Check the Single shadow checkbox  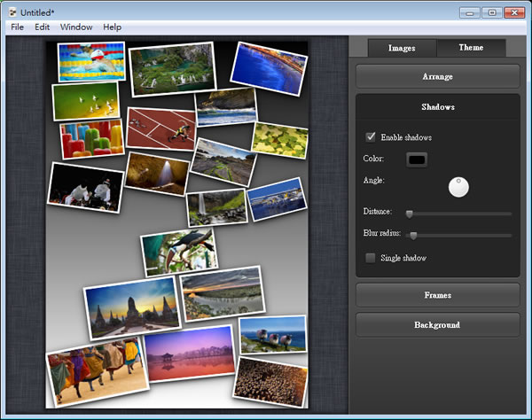click(x=371, y=258)
